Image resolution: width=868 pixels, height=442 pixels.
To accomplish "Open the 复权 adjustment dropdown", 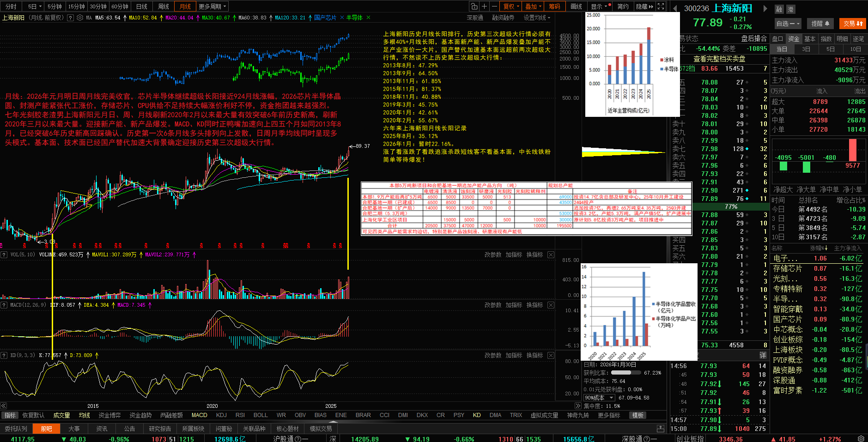I will 511,6.
